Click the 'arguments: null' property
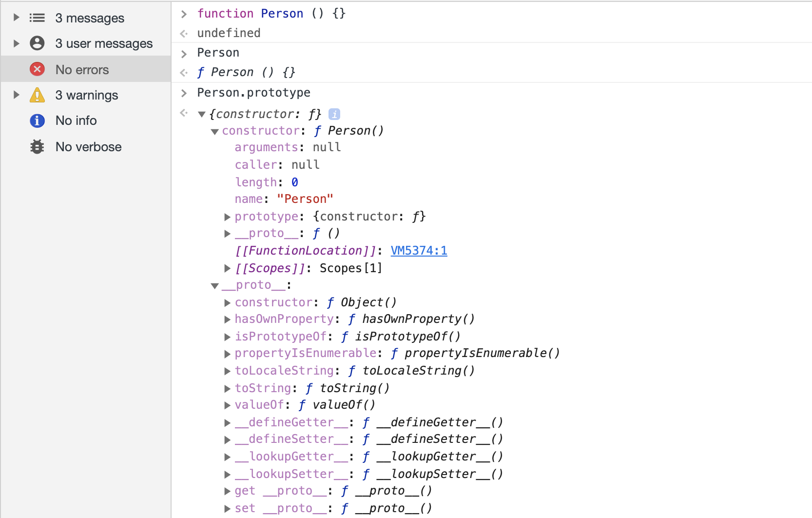Image resolution: width=812 pixels, height=518 pixels. tap(288, 147)
